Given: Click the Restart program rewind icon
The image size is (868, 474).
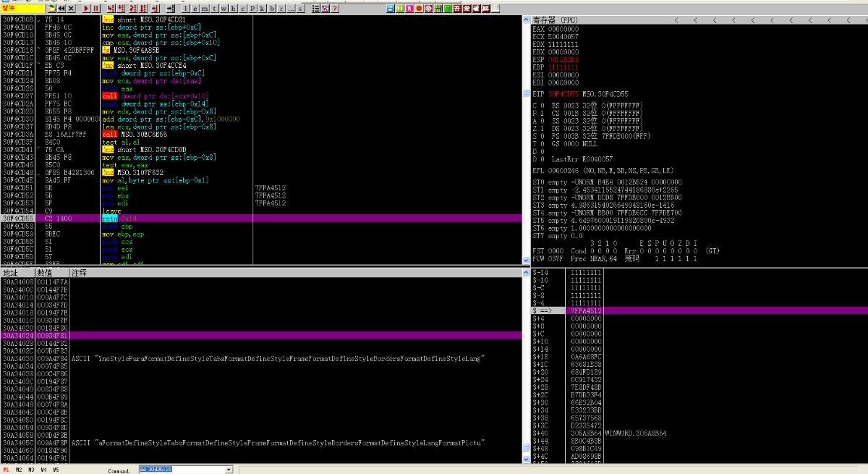Looking at the screenshot, I should pos(62,8).
